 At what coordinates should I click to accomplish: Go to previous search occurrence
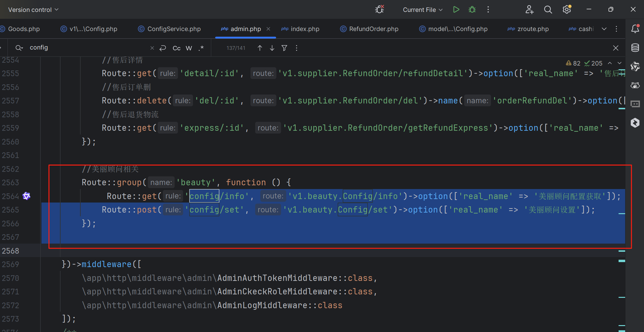click(260, 48)
